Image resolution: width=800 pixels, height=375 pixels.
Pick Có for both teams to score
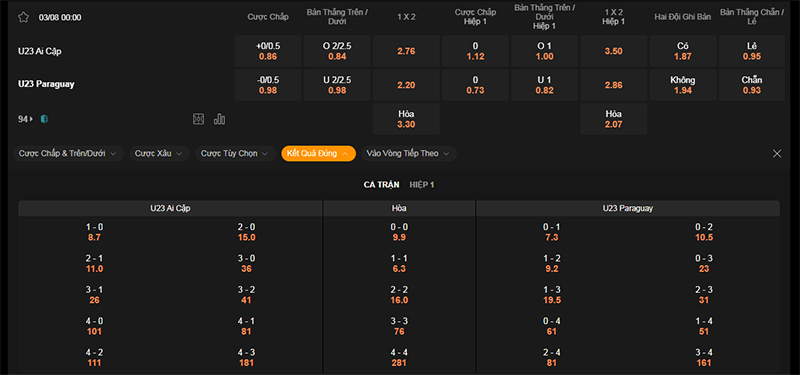[x=683, y=51]
